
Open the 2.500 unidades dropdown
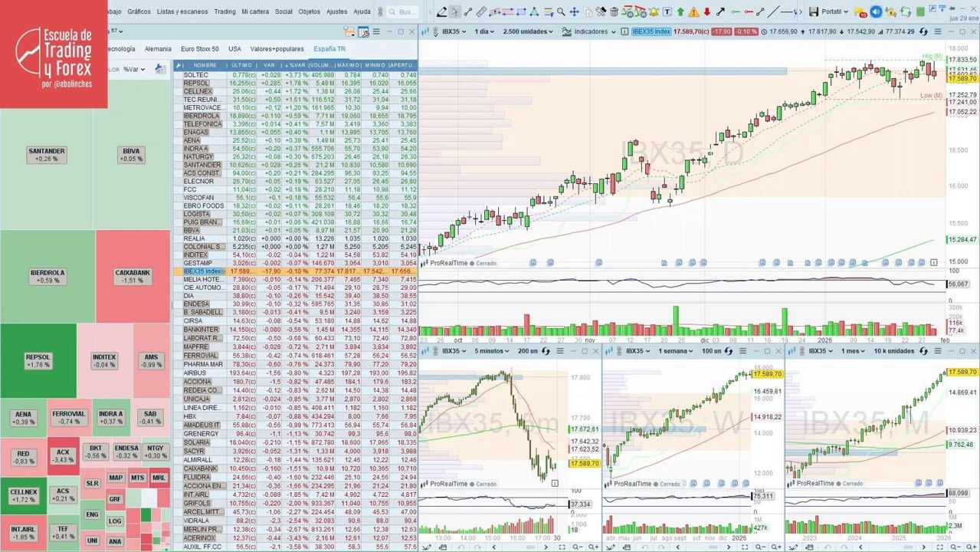(x=528, y=31)
